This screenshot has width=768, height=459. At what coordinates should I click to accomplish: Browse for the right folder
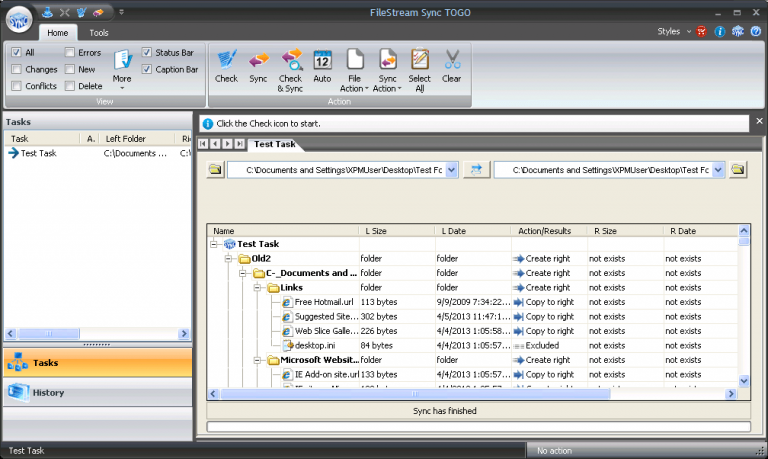coord(738,169)
